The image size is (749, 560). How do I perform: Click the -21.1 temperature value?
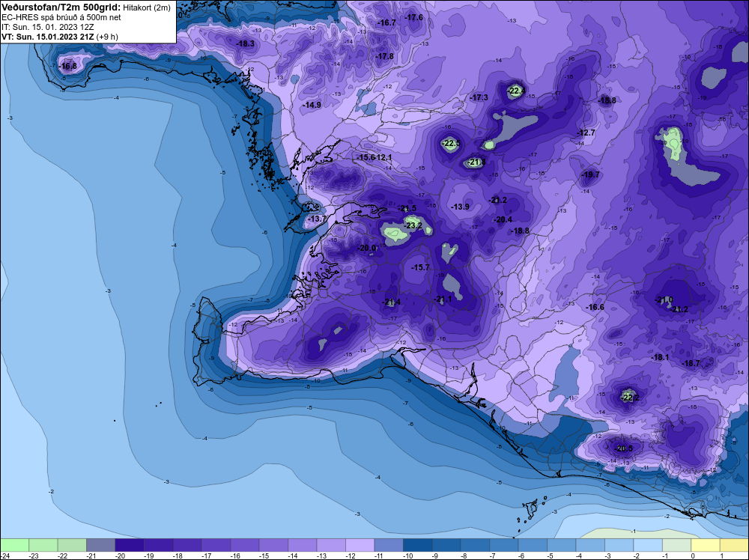[x=443, y=299]
